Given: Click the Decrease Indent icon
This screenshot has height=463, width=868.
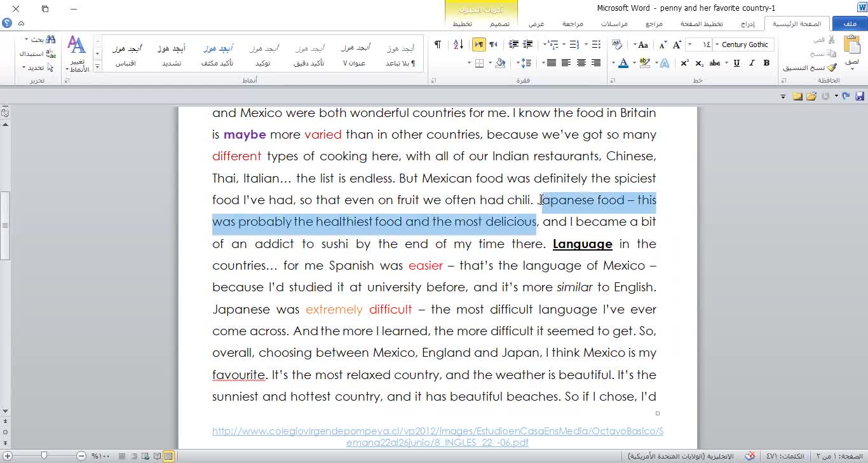Looking at the screenshot, I should [528, 45].
